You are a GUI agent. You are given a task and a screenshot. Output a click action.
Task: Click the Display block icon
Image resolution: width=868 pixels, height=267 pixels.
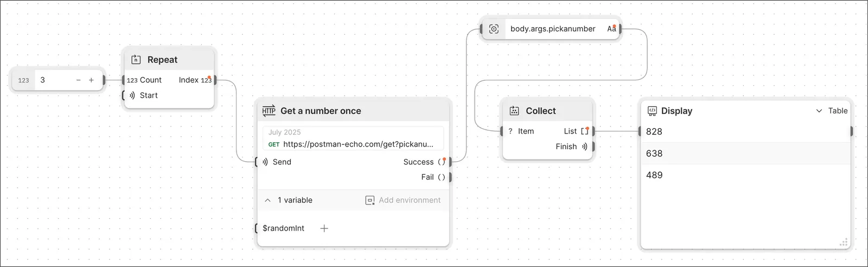pos(652,111)
